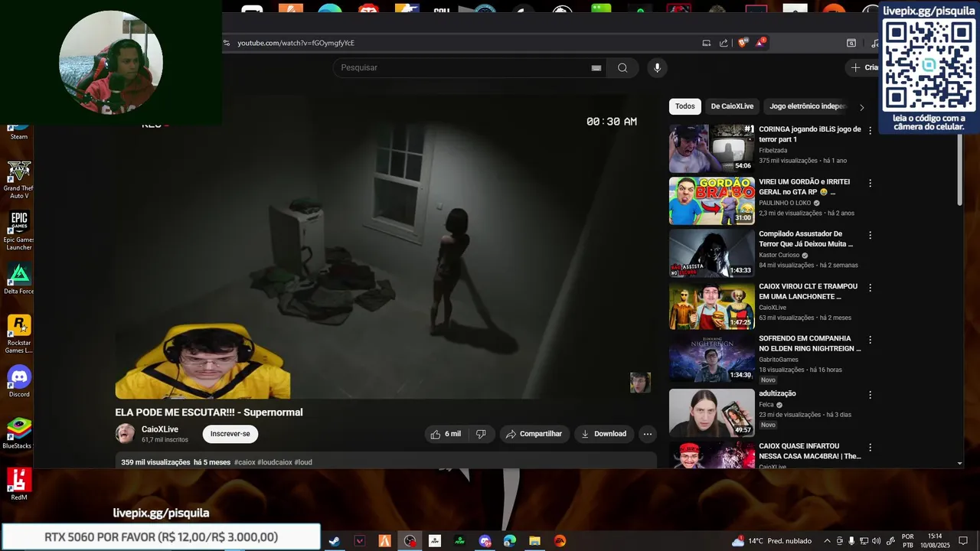Image resolution: width=980 pixels, height=551 pixels.
Task: Open options for Compilado Assustador video
Action: [870, 235]
